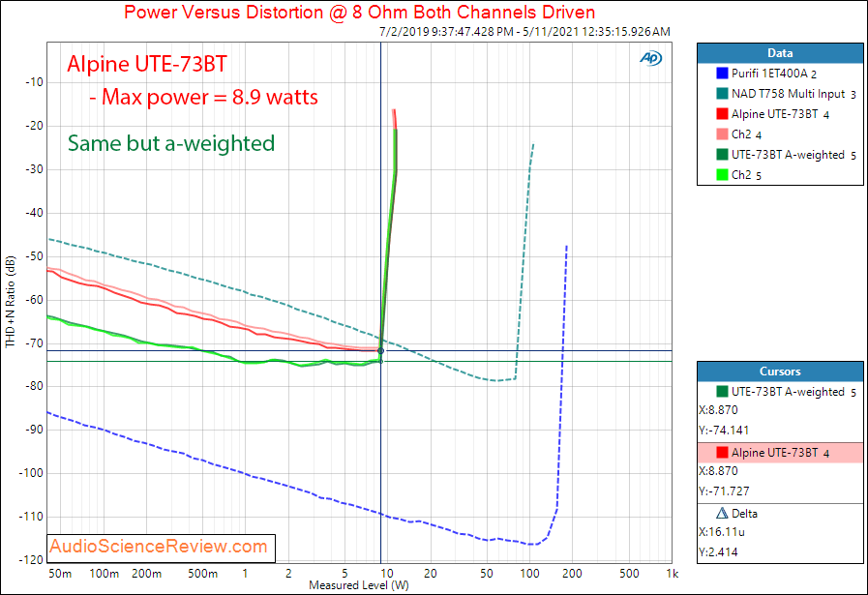
Task: Click the blue Purifi 1ET400A legend swatch
Action: coord(722,74)
